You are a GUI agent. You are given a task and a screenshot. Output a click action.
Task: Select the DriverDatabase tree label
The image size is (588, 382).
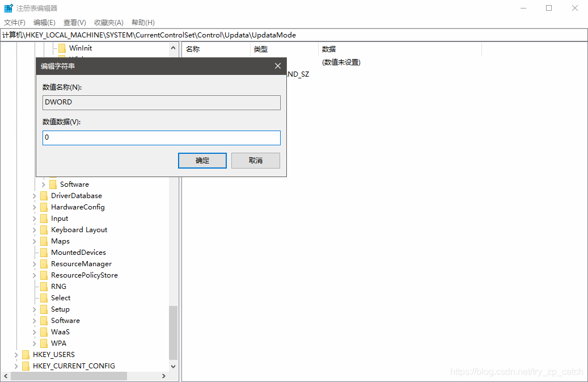click(x=77, y=196)
